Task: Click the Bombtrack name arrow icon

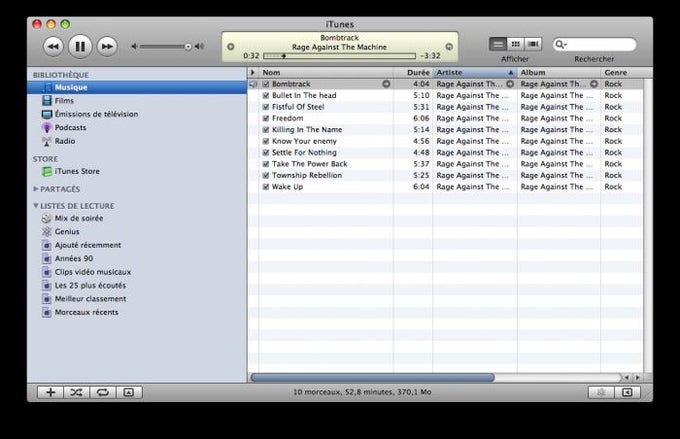Action: (386, 84)
